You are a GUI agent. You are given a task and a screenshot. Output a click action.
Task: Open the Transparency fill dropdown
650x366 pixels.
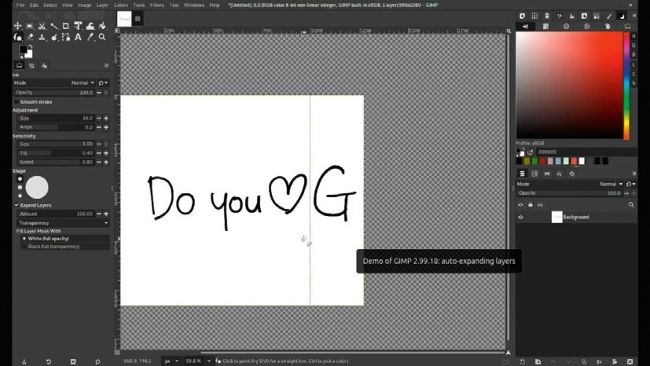click(63, 223)
